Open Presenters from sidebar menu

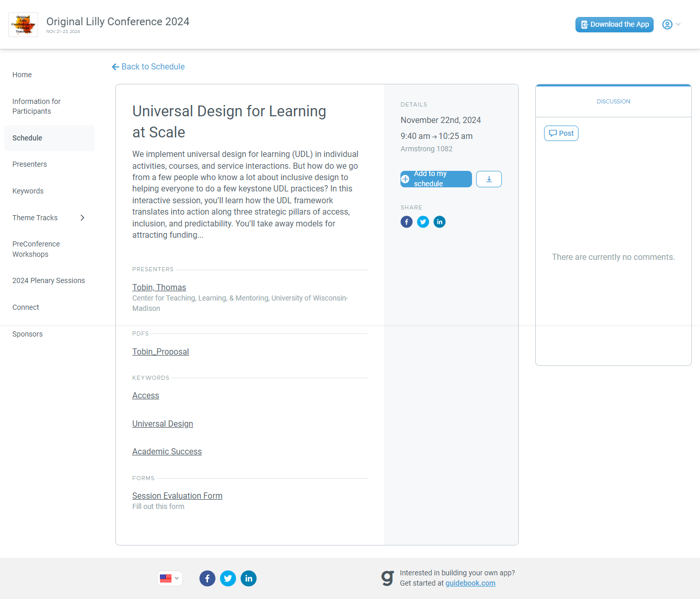30,165
